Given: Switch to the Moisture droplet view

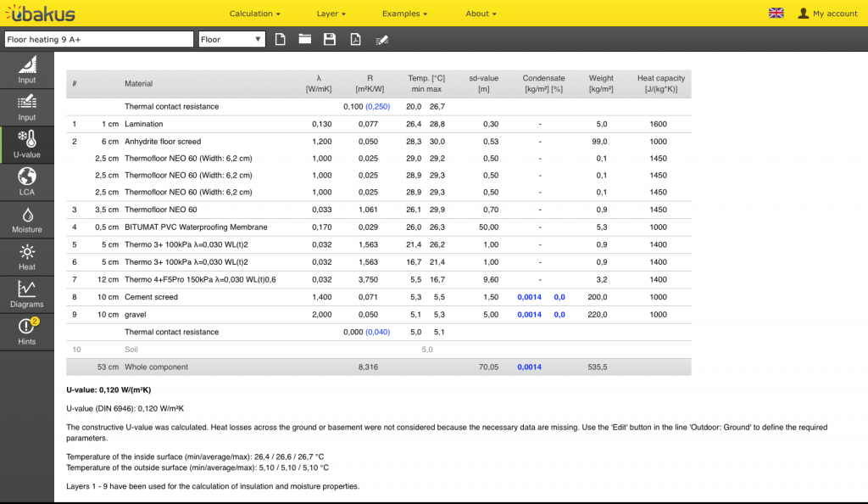Looking at the screenshot, I should click(x=27, y=219).
